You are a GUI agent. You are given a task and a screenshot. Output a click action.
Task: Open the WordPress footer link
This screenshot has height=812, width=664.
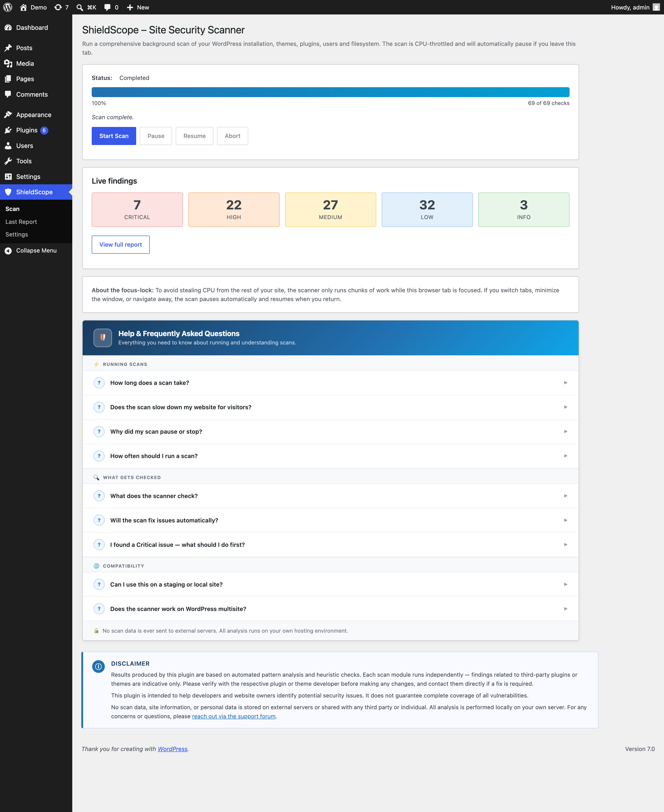pyautogui.click(x=173, y=749)
